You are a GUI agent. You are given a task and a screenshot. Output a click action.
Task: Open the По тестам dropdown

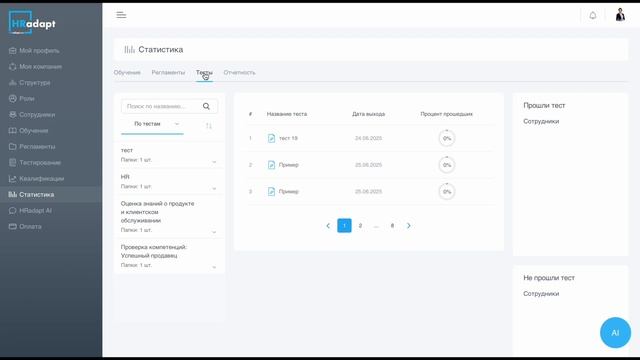tap(152, 124)
